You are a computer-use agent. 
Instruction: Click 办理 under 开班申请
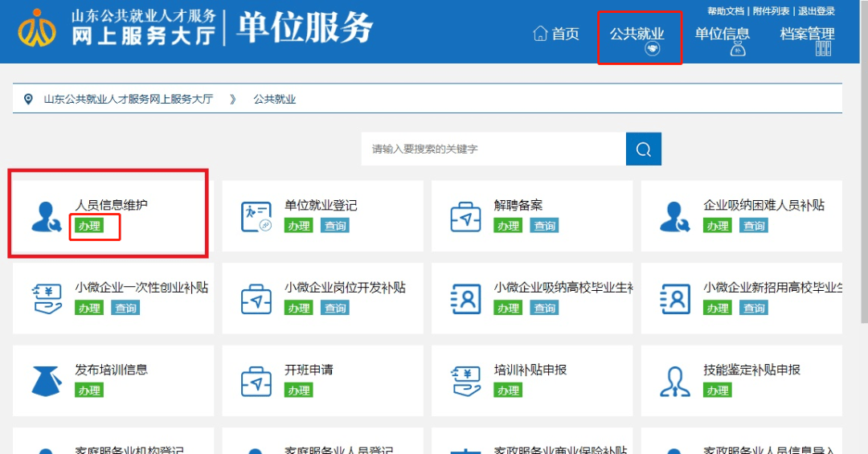299,391
